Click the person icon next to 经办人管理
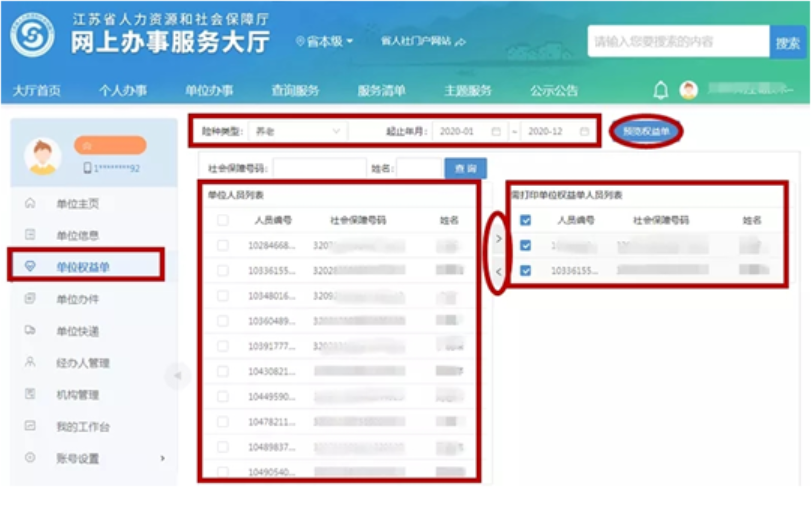 click(x=30, y=361)
